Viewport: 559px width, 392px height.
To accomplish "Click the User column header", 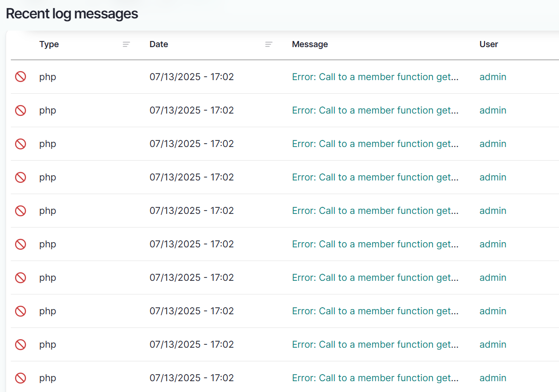I will 489,44.
